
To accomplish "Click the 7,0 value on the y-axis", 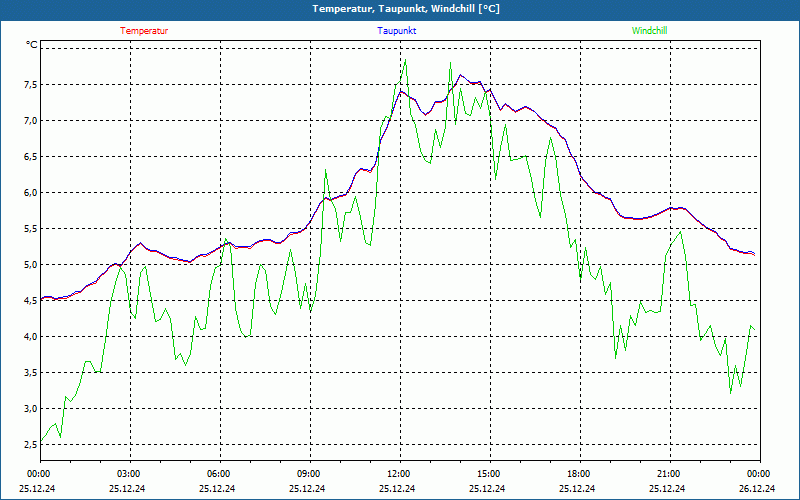I will 32,120.
